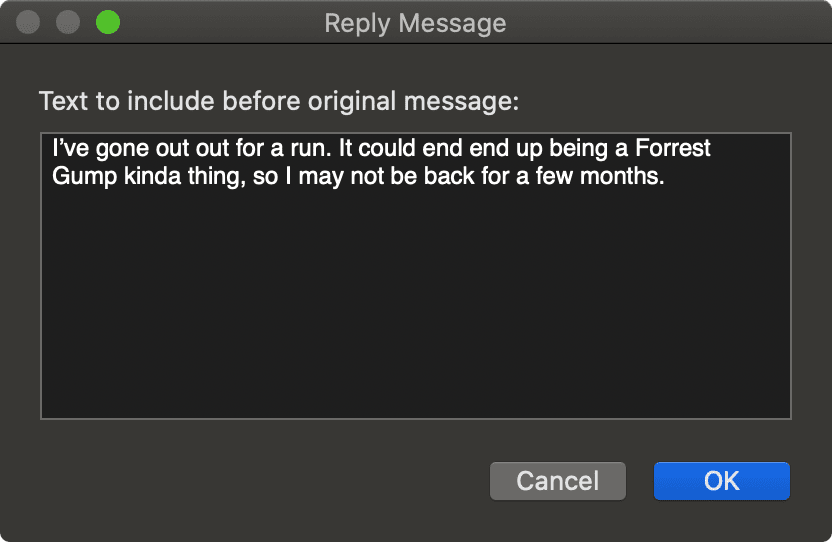The width and height of the screenshot is (832, 542).
Task: Place cursor on the word "Gump"
Action: click(77, 177)
